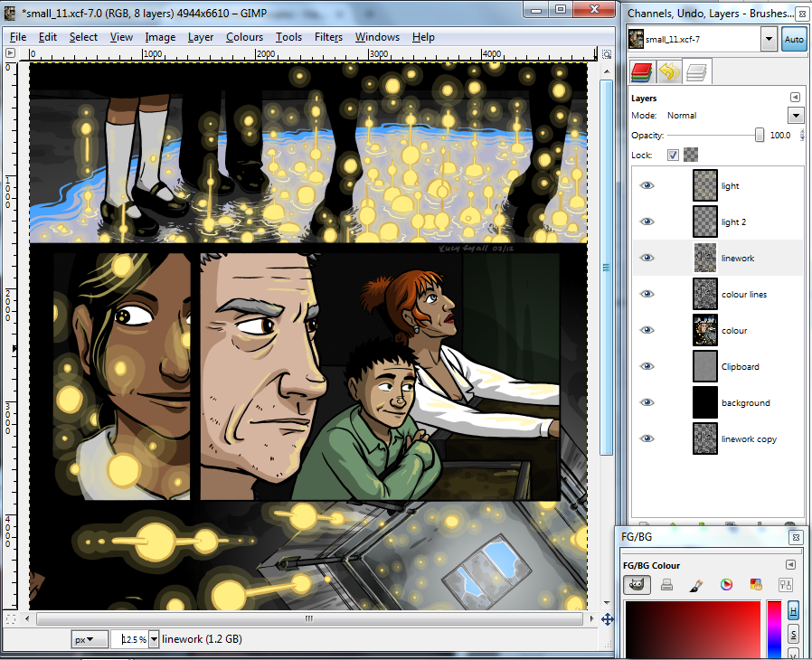Hide the linework copy layer
This screenshot has width=812, height=660.
[x=647, y=439]
